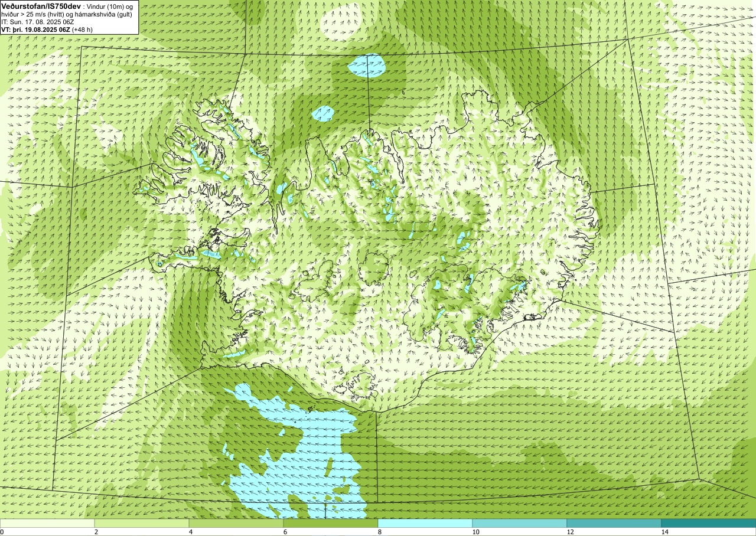Click the 8–10 m/s light cyan legend swatch
Image resolution: width=756 pixels, height=536 pixels.
click(425, 523)
